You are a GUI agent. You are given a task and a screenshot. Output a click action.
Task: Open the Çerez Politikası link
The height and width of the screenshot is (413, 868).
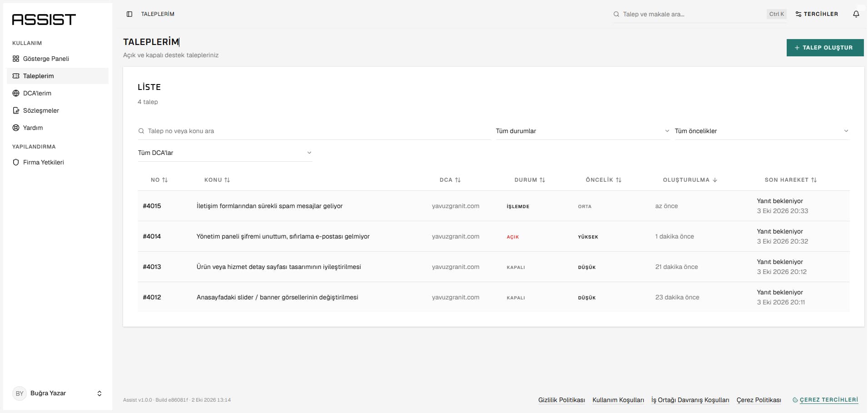(x=759, y=400)
